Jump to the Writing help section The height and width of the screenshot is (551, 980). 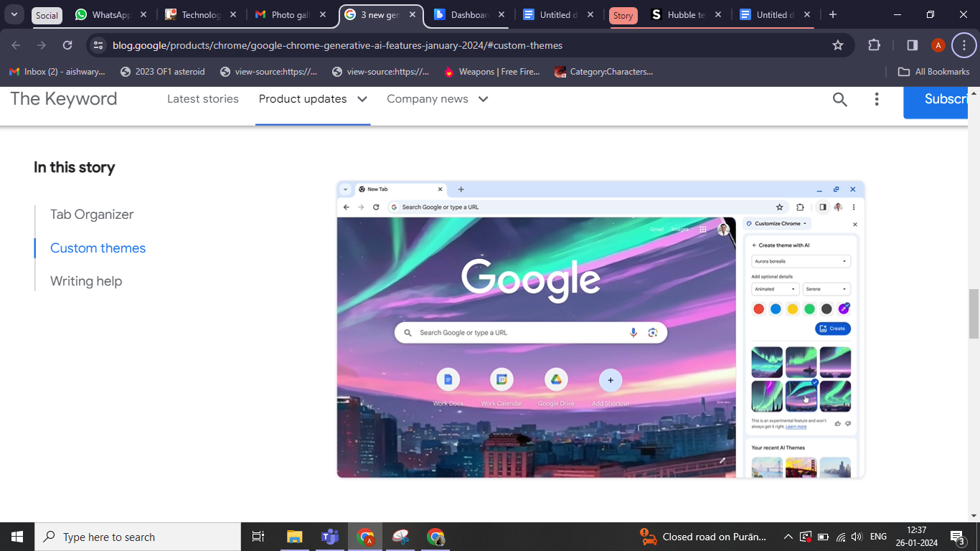tap(86, 281)
